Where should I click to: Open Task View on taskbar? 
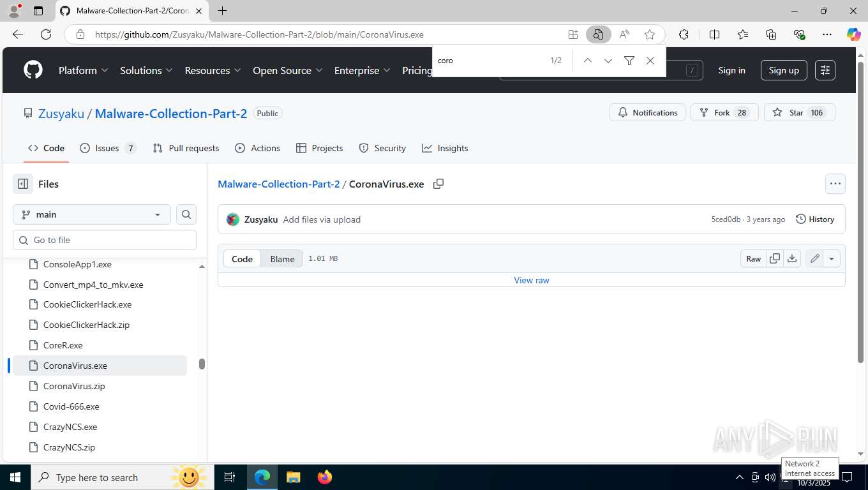pyautogui.click(x=230, y=477)
